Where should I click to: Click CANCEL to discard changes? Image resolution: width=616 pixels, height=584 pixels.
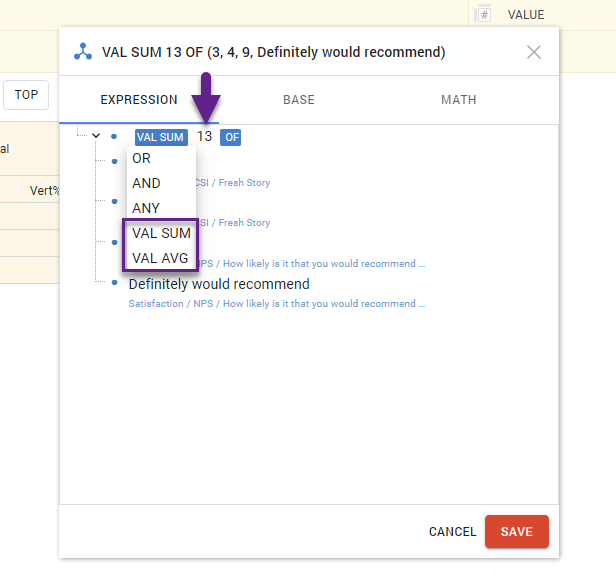451,532
